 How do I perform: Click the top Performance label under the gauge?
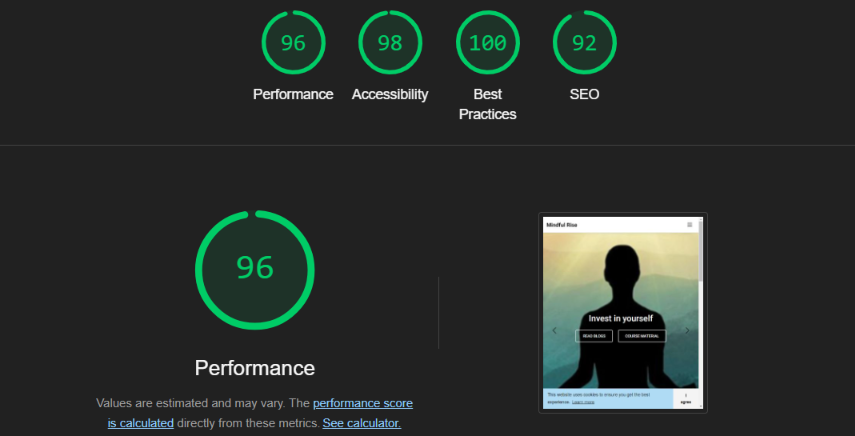293,94
